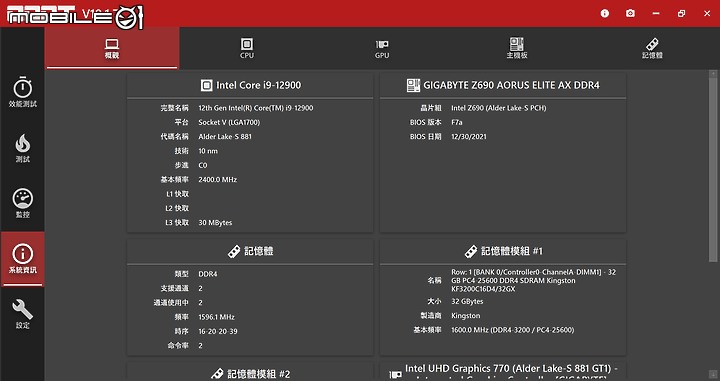The height and width of the screenshot is (381, 720).
Task: Click the motherboard icon beside GIGABYTE Z690 title
Action: [x=413, y=85]
